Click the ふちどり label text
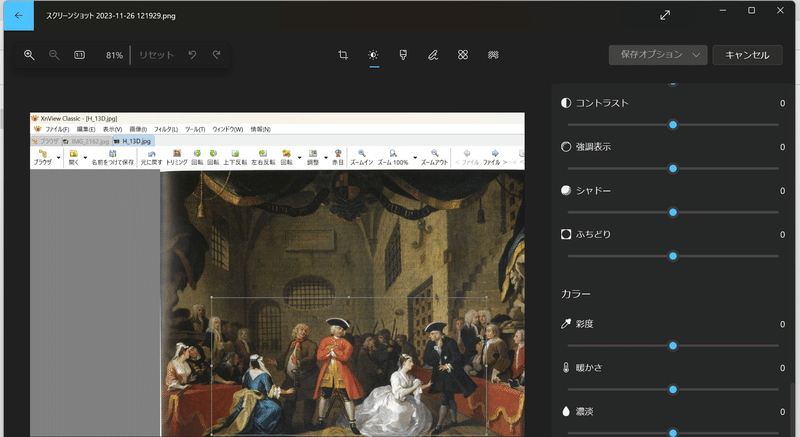This screenshot has width=800, height=437. pos(593,235)
